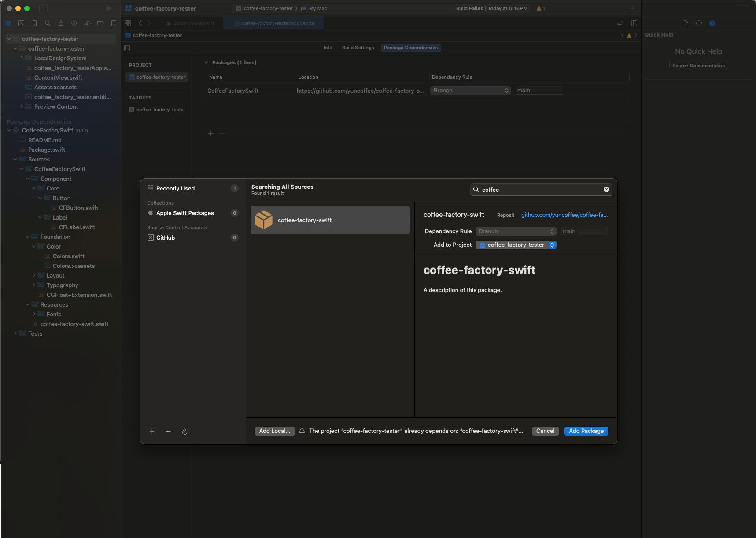Open the Dependency Rule Branch dropdown in dialog
Viewport: 756px width, 538px height.
[516, 231]
